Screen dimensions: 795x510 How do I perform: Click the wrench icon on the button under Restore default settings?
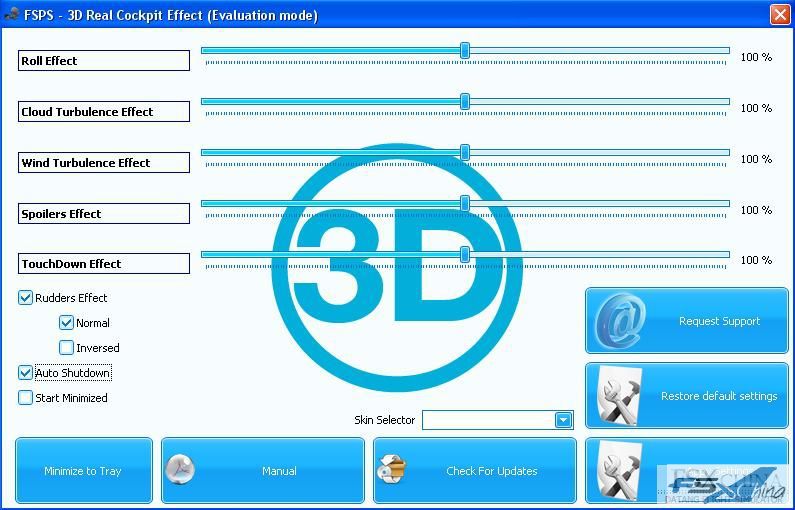click(x=620, y=470)
